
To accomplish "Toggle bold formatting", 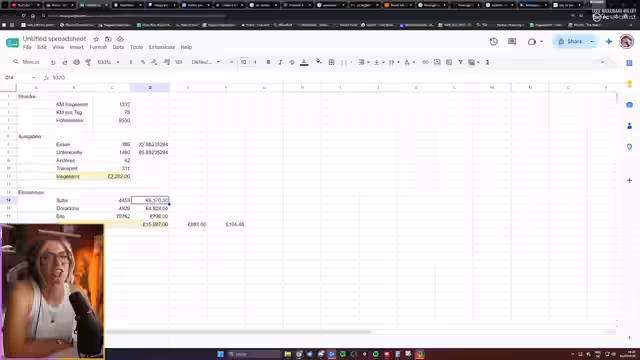I will (268, 62).
